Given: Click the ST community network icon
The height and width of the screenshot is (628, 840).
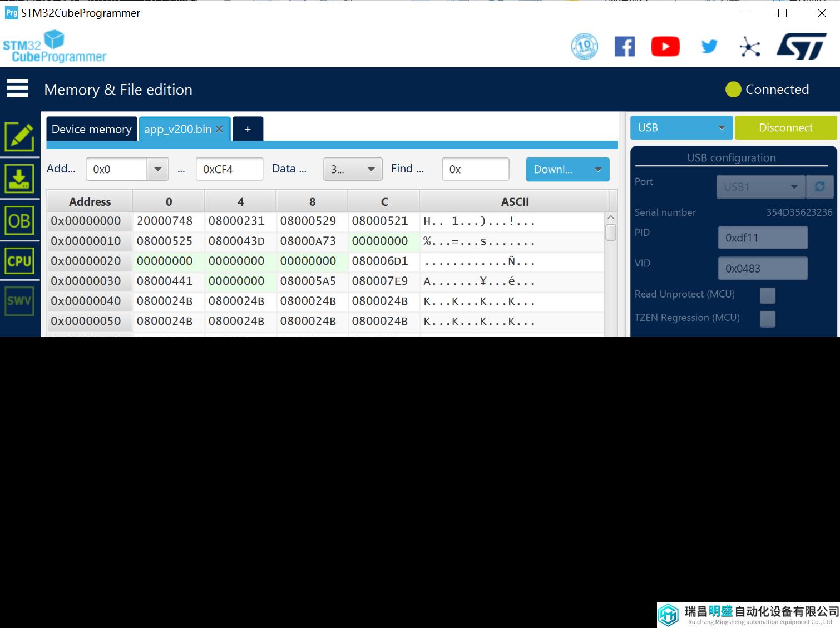Looking at the screenshot, I should click(x=749, y=47).
